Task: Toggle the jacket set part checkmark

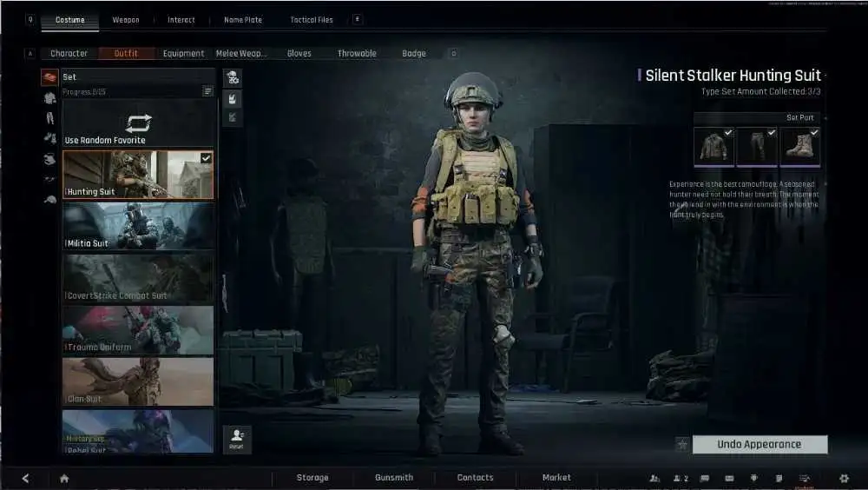Action: (x=728, y=132)
